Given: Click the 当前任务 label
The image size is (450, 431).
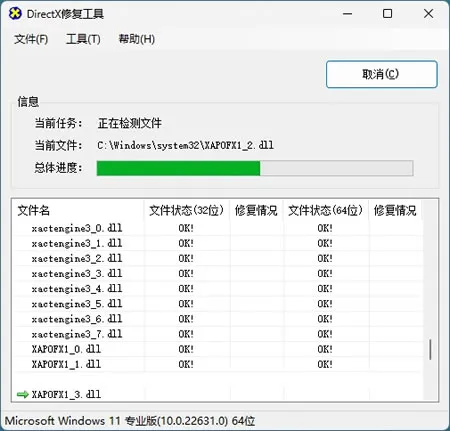Looking at the screenshot, I should pos(58,123).
